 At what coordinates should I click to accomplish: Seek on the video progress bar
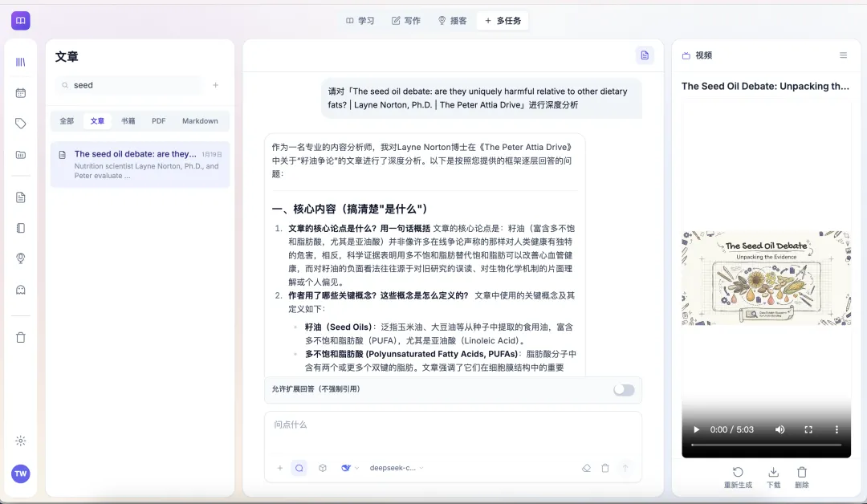767,445
